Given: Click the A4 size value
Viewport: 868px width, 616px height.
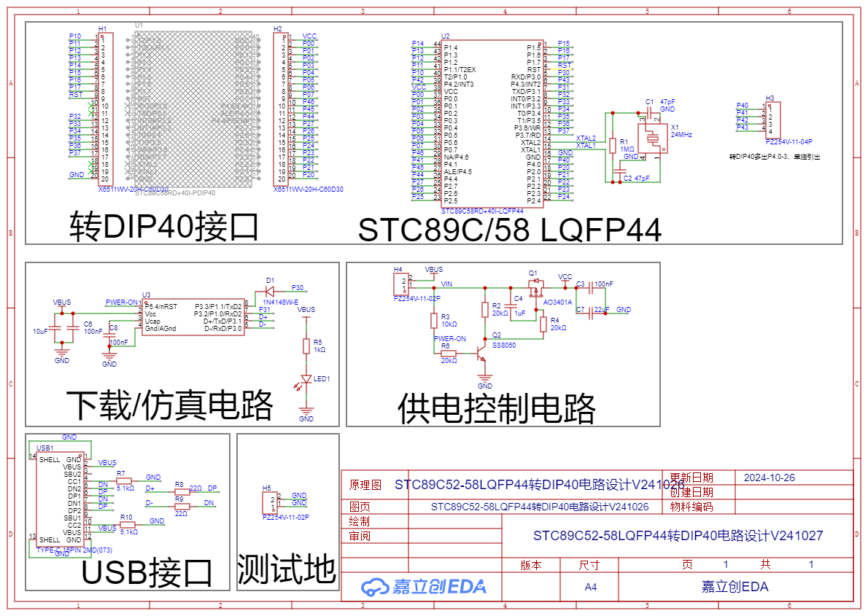Looking at the screenshot, I should pos(591,588).
